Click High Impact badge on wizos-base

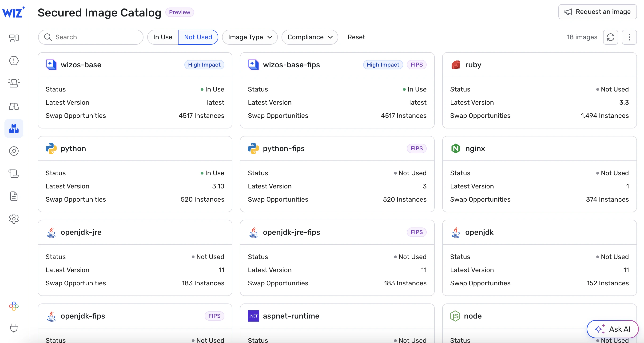click(204, 65)
